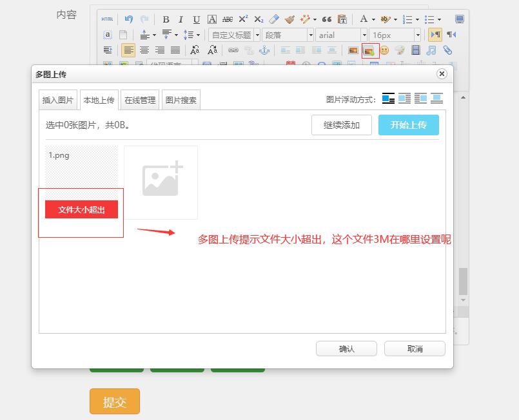This screenshot has height=420, width=519.
Task: Click the attachment paperclip icon
Action: pyautogui.click(x=447, y=50)
